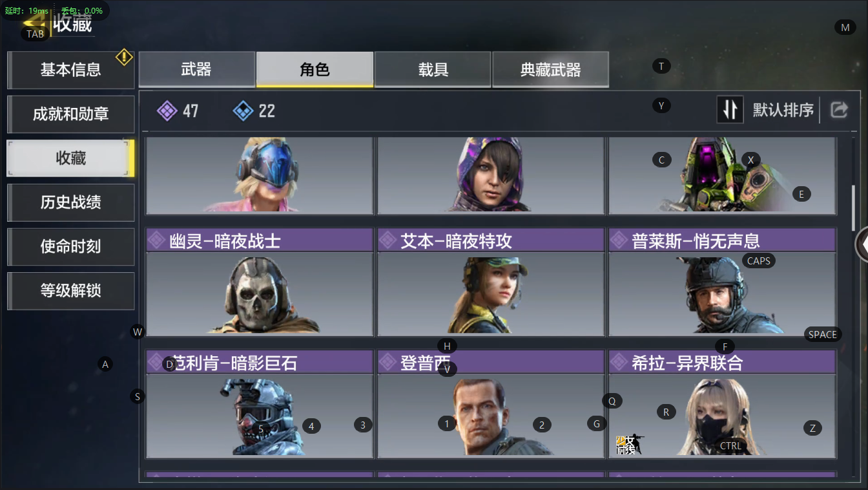Click the sort order arrows icon
868x490 pixels.
(730, 110)
